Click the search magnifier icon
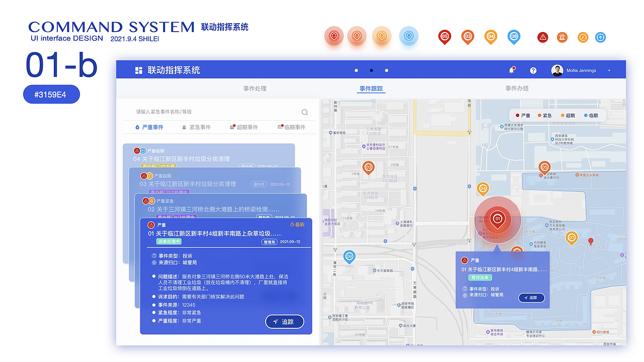This screenshot has height=362, width=644. click(x=305, y=112)
